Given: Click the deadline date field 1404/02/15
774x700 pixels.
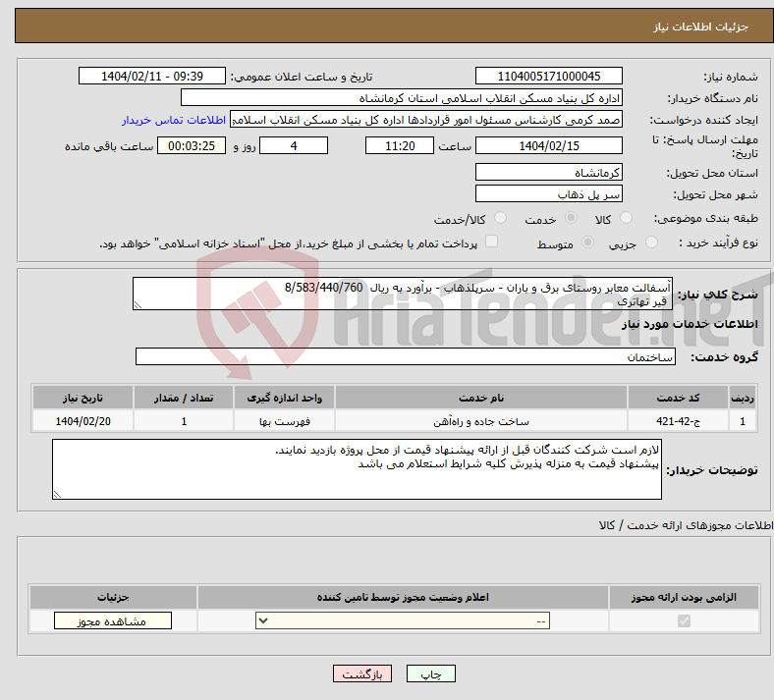Looking at the screenshot, I should click(548, 145).
